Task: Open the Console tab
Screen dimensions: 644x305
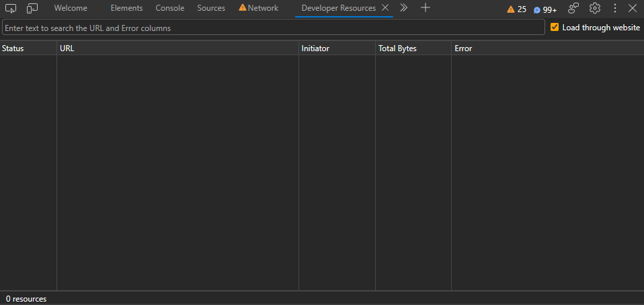Action: [x=169, y=8]
